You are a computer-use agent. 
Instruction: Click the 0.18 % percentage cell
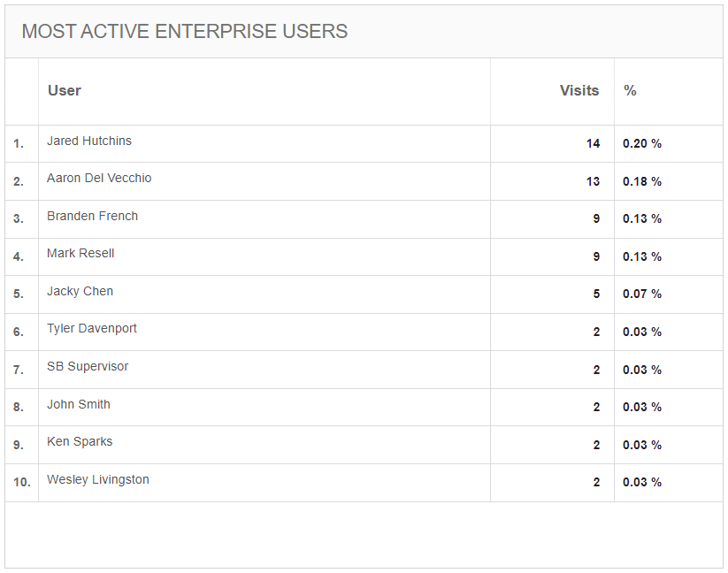[x=642, y=181]
